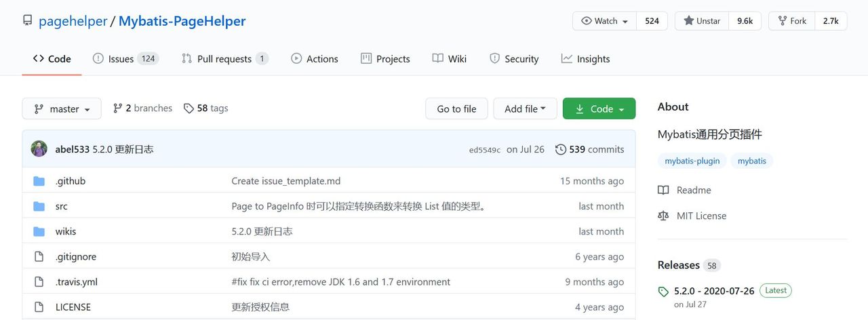The image size is (868, 320).
Task: View the 9.6k stargazers count
Action: 745,21
